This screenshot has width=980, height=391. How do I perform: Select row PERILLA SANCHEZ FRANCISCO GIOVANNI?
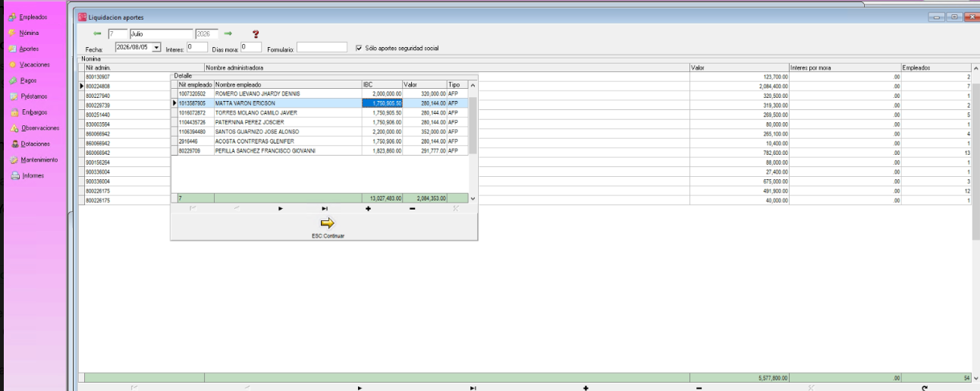(320, 150)
